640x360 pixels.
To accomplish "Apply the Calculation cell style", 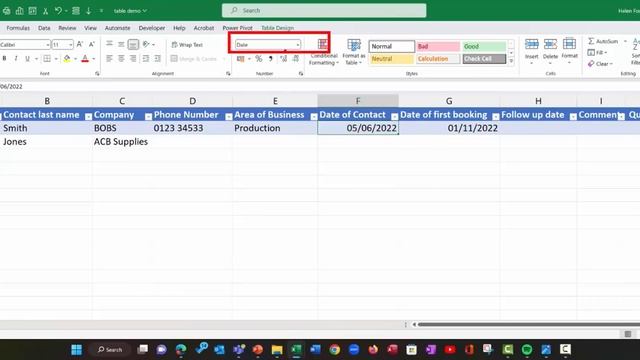I will click(438, 59).
